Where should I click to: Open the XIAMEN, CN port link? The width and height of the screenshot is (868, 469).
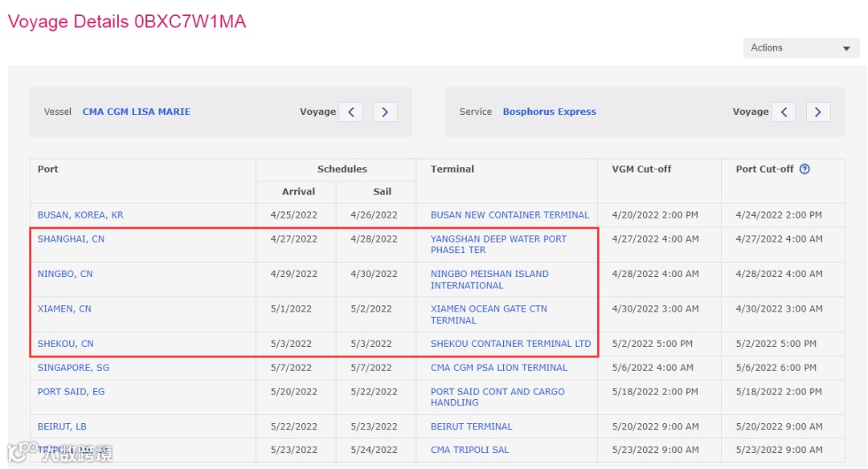(64, 308)
